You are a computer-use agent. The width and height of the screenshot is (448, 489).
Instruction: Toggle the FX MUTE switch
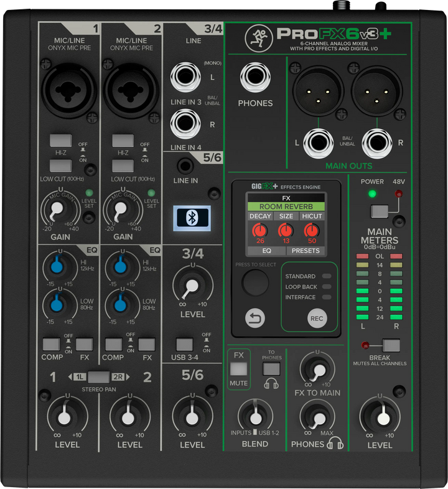239,369
